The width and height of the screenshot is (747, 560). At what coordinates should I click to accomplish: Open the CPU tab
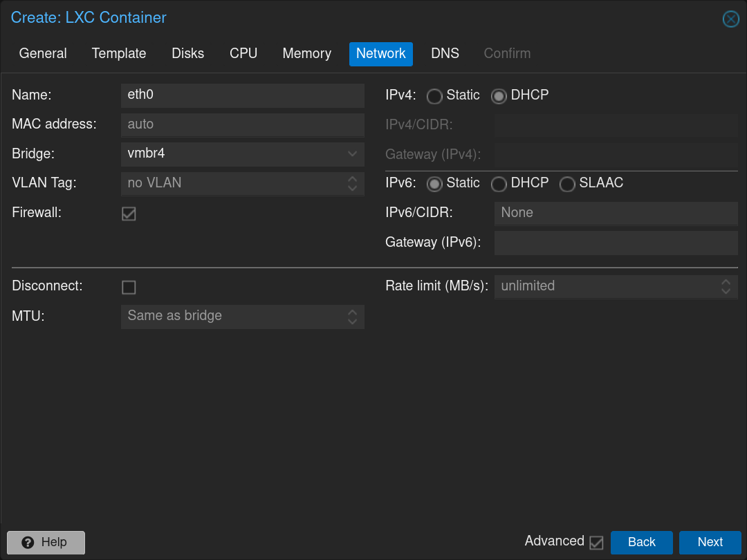coord(243,53)
